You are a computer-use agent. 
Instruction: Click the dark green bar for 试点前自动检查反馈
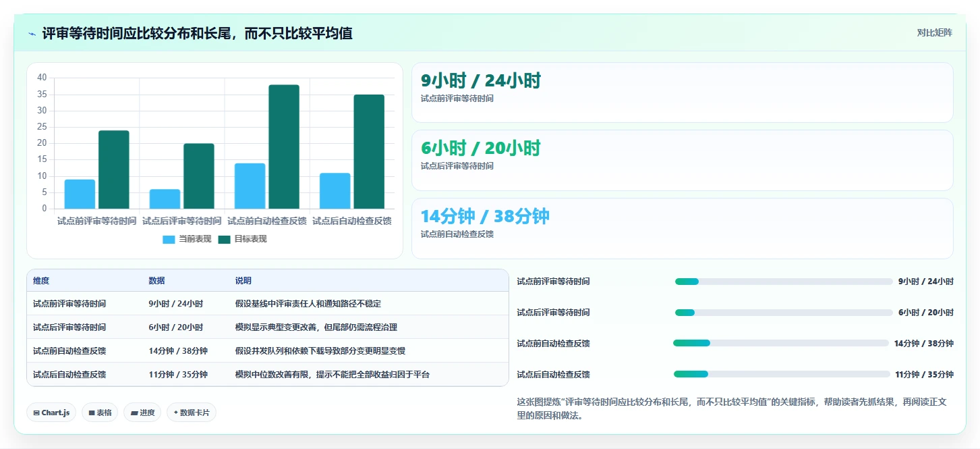coord(284,147)
